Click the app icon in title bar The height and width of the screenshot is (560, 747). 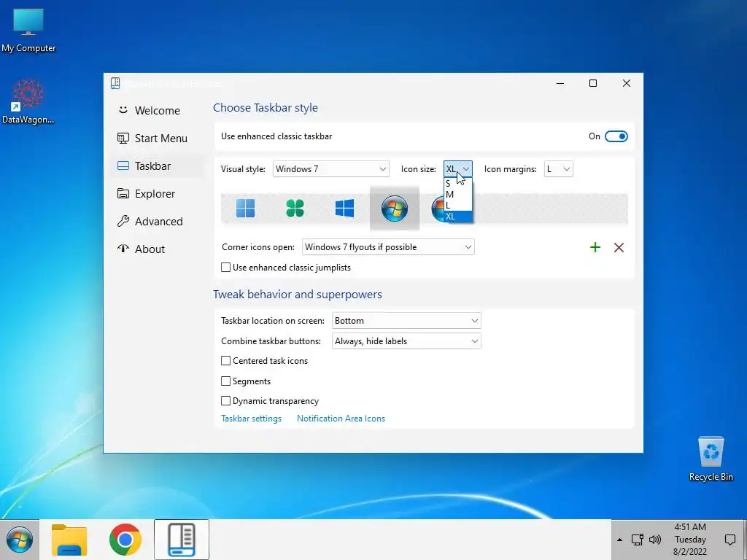[115, 83]
